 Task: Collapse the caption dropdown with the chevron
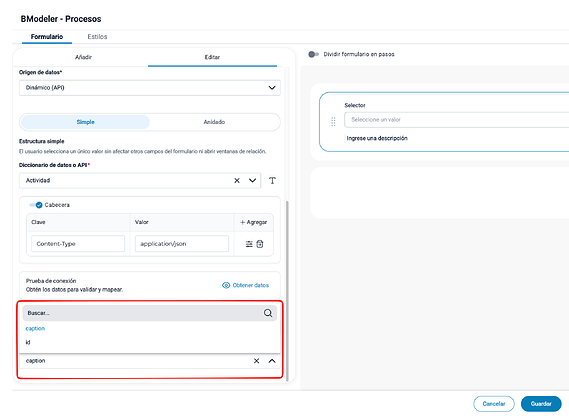(272, 361)
